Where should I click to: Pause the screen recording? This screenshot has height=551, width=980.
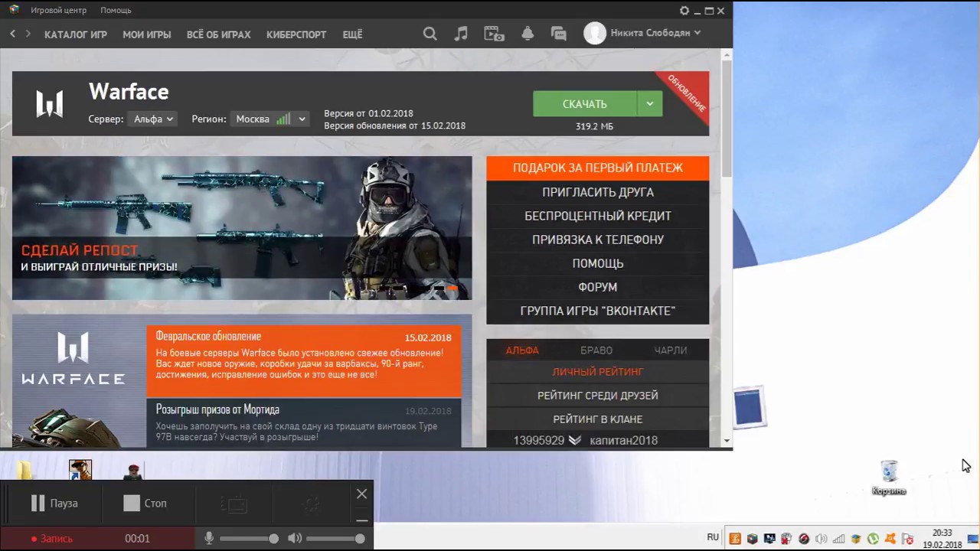(54, 503)
